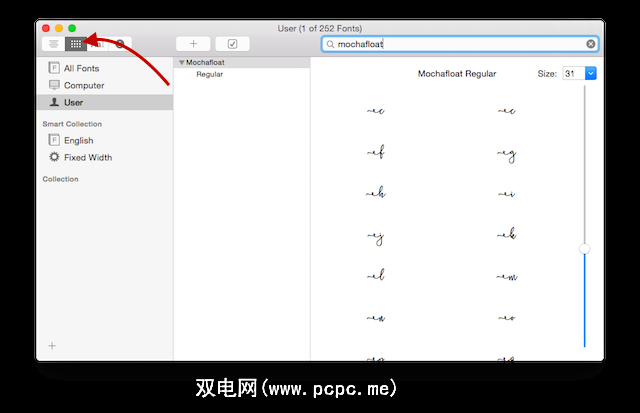Click the glyph sample for i

coord(507,194)
